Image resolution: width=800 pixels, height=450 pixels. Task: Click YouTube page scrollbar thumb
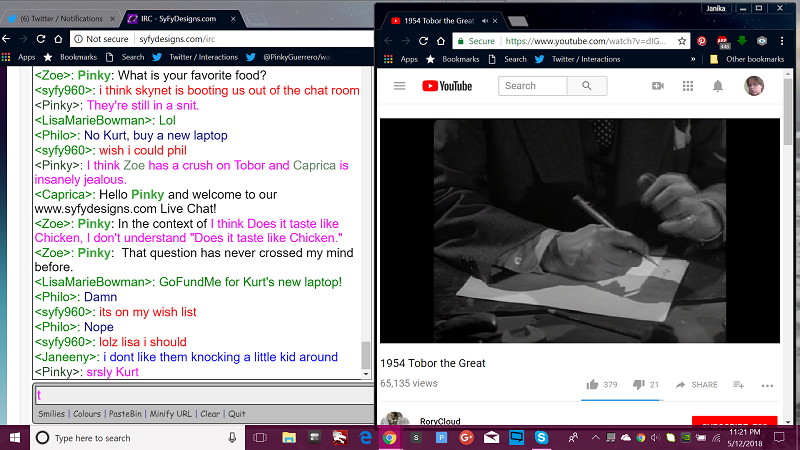click(x=788, y=111)
